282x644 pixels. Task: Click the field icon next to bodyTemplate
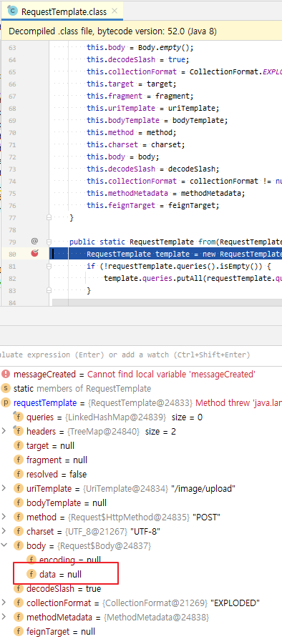tap(18, 502)
